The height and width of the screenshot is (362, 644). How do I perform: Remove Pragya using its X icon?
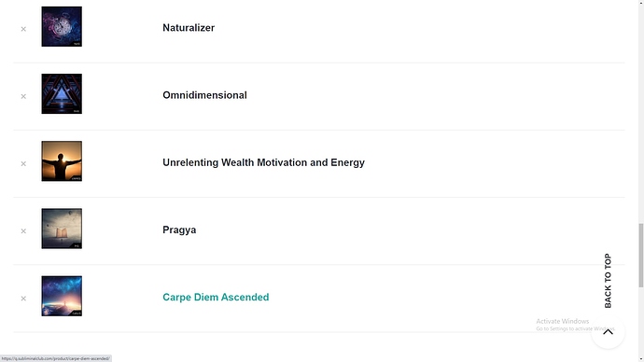click(x=23, y=231)
